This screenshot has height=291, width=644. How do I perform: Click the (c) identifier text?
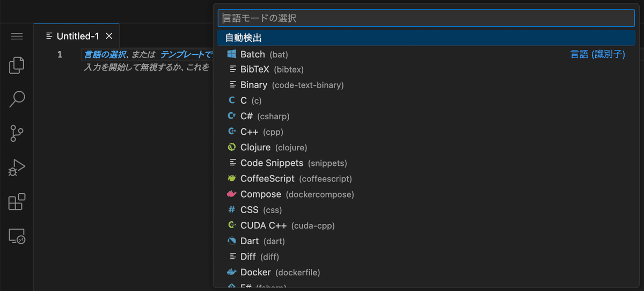[x=257, y=101]
